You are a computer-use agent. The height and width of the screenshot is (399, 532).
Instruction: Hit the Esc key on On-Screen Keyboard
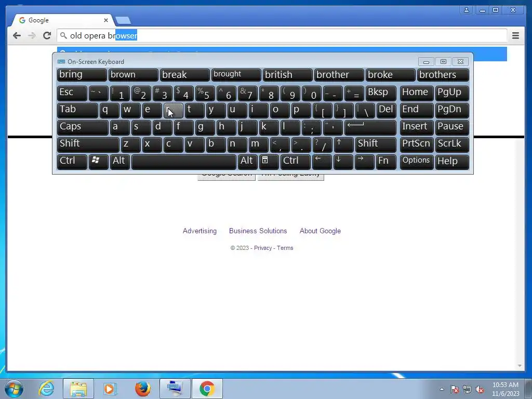click(x=72, y=94)
